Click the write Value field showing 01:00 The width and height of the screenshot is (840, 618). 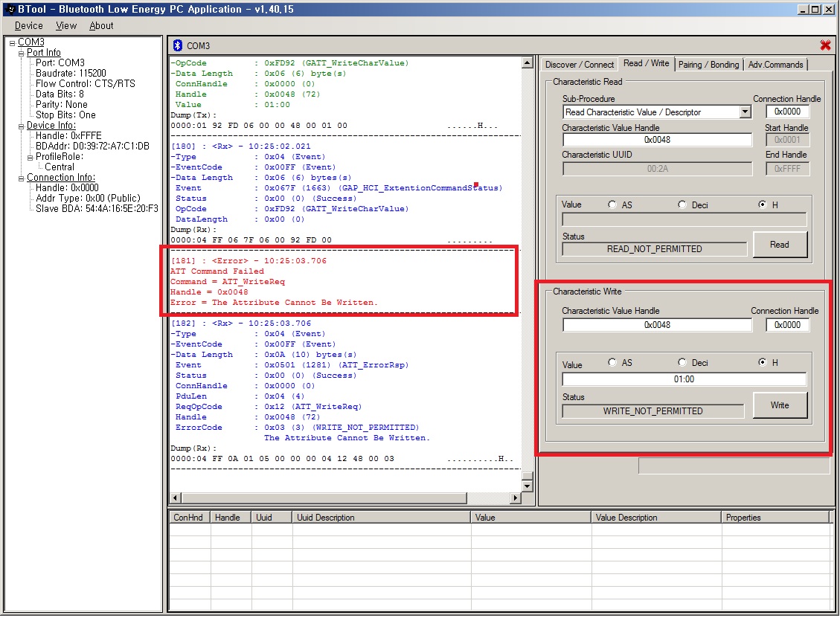[x=684, y=379]
